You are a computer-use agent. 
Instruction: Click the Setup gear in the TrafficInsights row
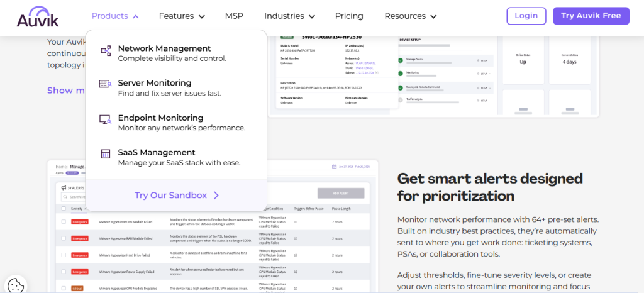(479, 100)
